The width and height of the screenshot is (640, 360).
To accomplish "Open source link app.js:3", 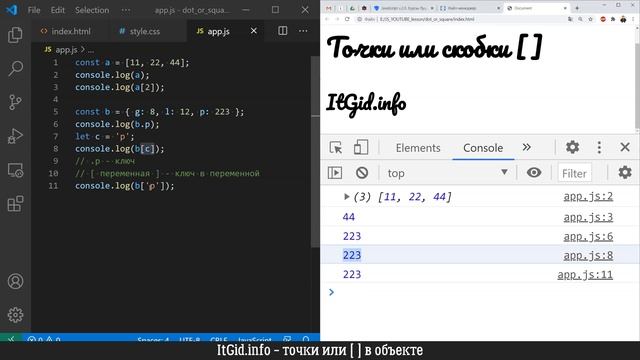I will (x=588, y=217).
